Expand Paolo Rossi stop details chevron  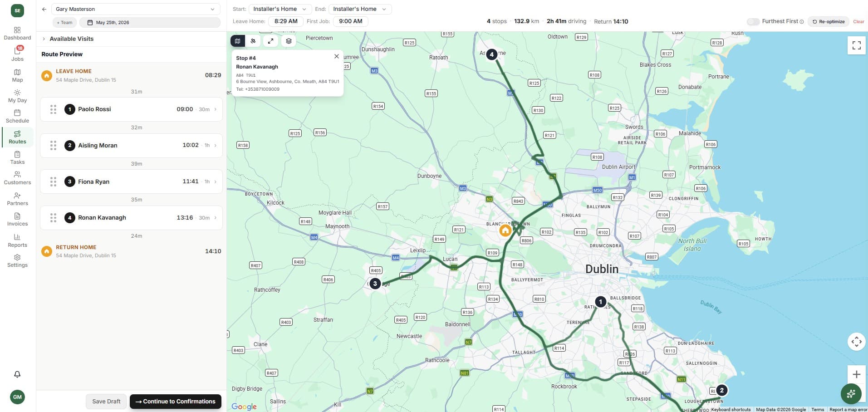click(x=215, y=109)
